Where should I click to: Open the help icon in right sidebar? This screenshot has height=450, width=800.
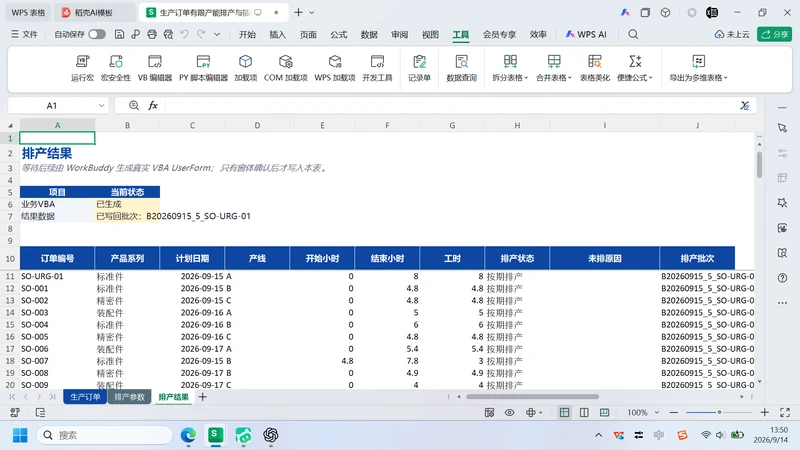pyautogui.click(x=783, y=278)
